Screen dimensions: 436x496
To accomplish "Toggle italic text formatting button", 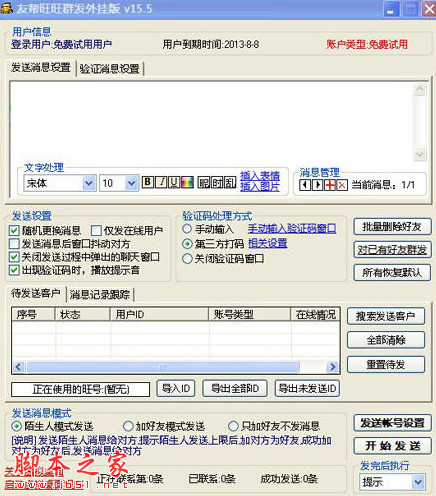I will pos(161,182).
